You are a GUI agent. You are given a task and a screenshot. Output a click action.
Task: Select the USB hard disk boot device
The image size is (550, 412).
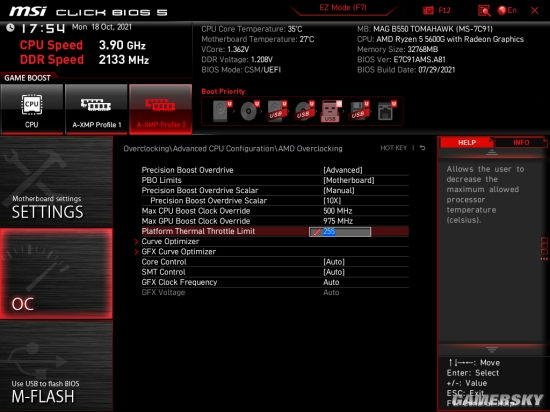pyautogui.click(x=277, y=111)
